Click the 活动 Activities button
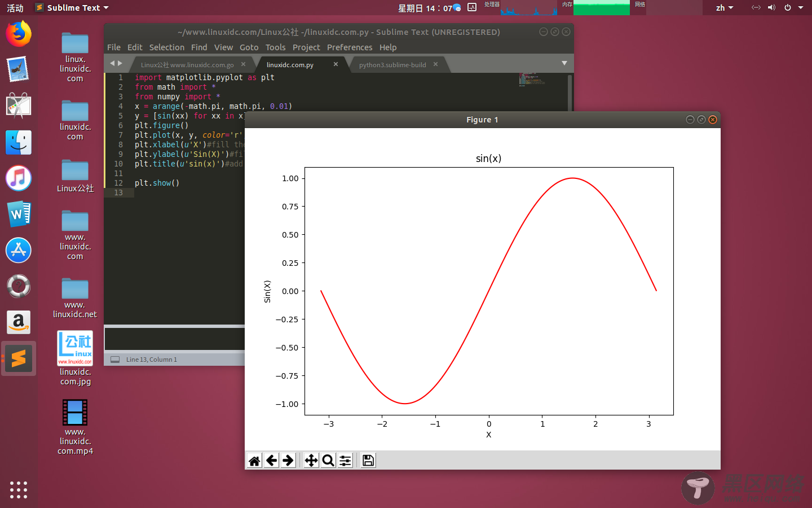Screen dimensions: 812x508 (15, 8)
